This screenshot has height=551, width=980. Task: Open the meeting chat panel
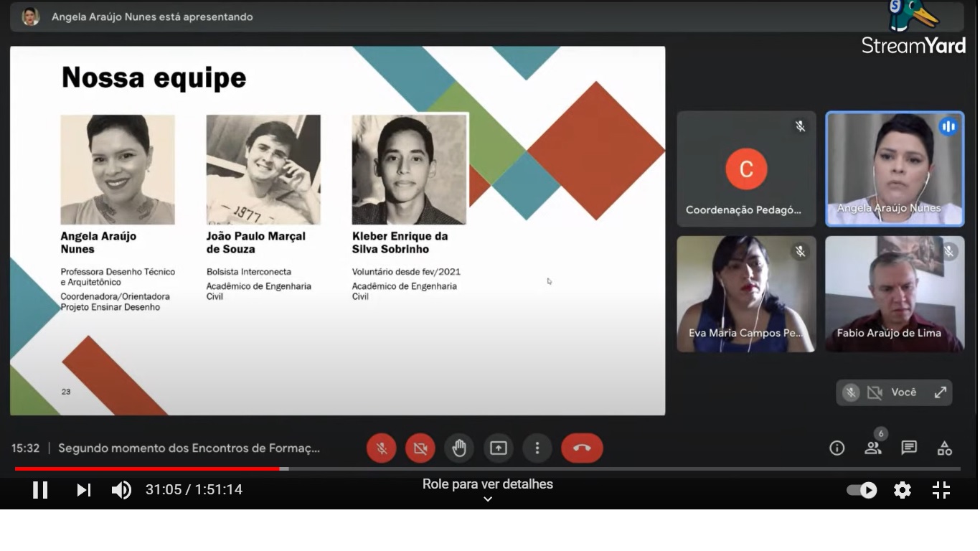point(909,448)
